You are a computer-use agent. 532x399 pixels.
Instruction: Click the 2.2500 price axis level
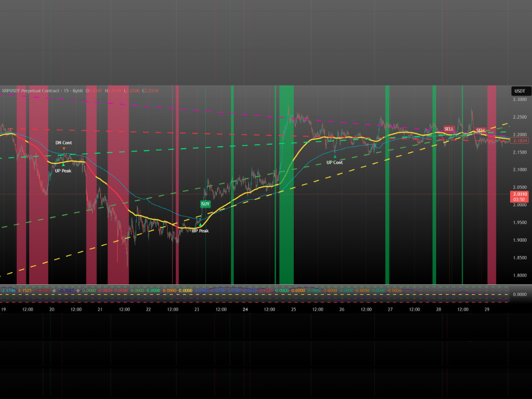click(x=520, y=117)
